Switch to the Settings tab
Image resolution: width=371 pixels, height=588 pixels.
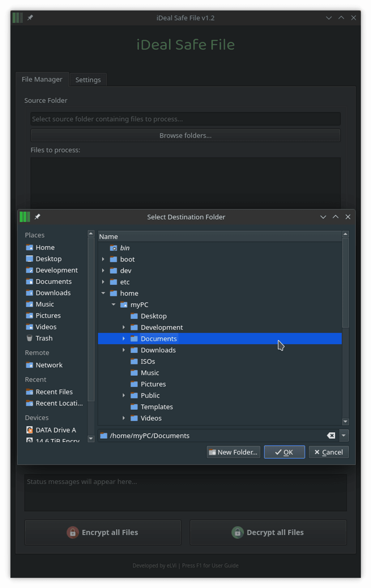click(88, 80)
